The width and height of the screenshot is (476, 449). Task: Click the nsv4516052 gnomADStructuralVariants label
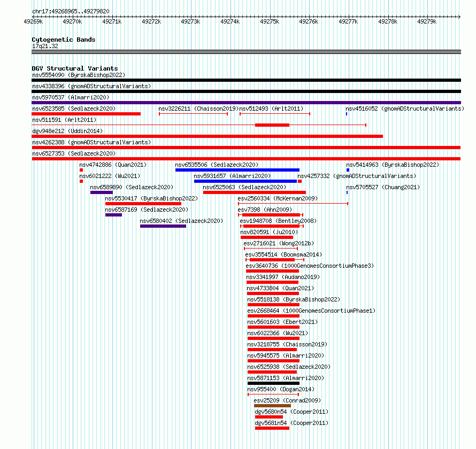point(405,109)
